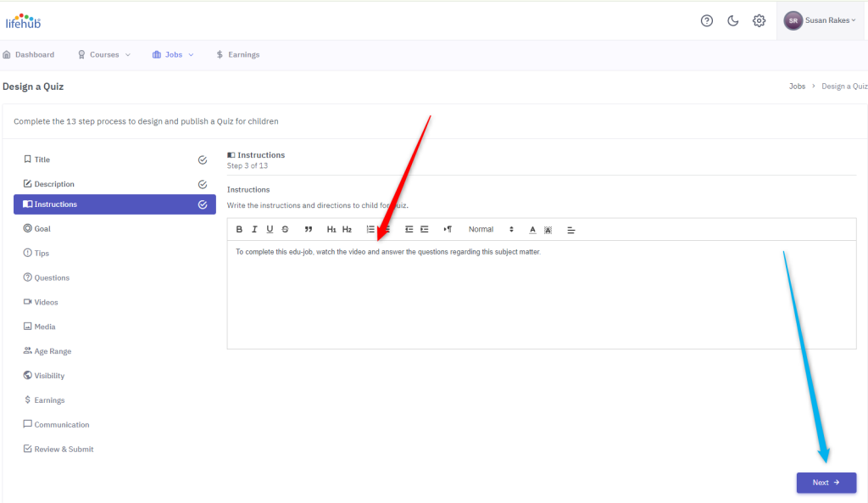Click the Title step completed checkmark
The height and width of the screenshot is (503, 868).
click(x=203, y=160)
